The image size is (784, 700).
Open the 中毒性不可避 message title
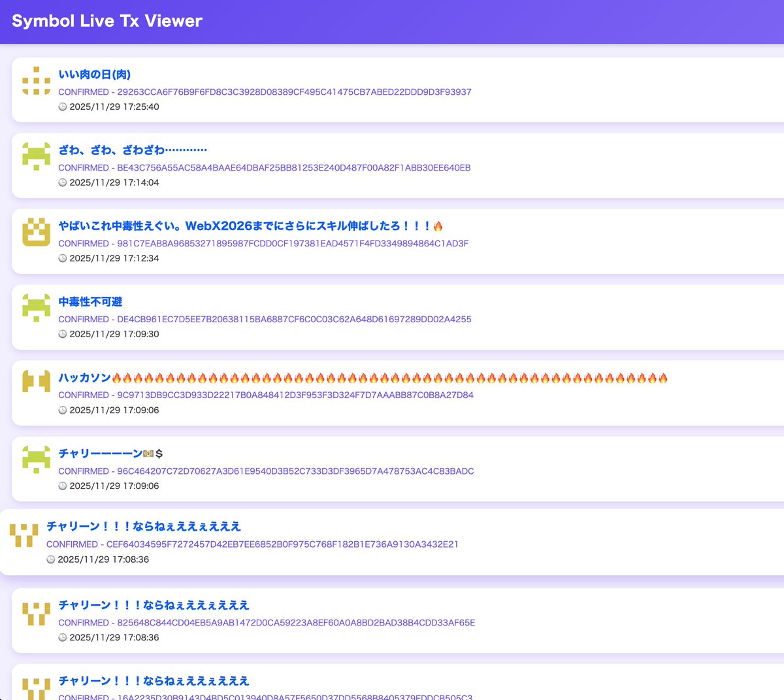coord(90,302)
